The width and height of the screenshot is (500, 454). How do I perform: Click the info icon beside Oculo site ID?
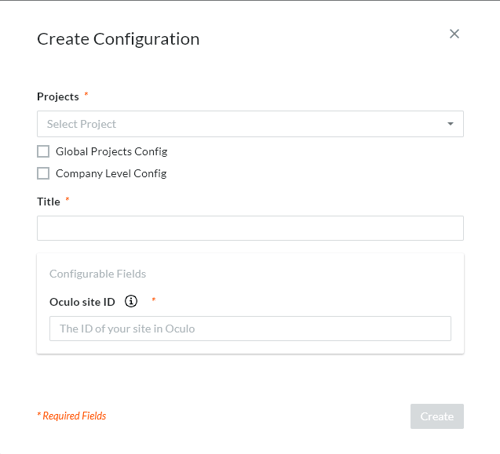click(x=131, y=301)
